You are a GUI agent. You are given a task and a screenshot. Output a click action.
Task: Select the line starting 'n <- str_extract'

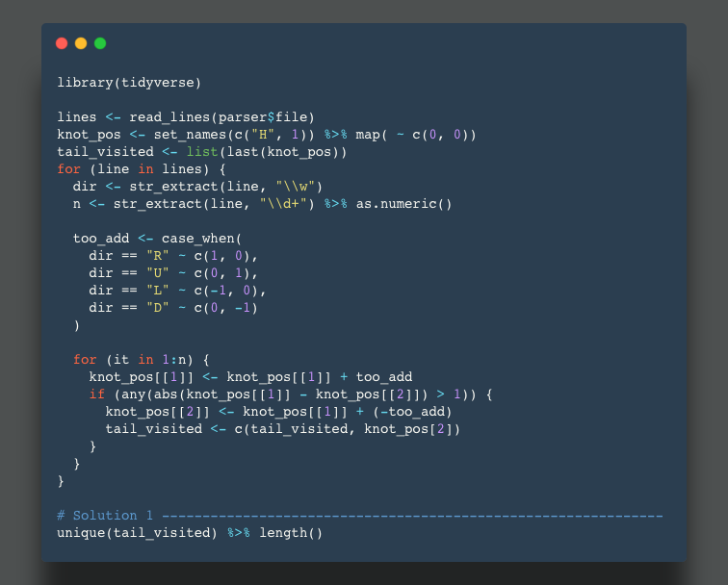click(262, 204)
